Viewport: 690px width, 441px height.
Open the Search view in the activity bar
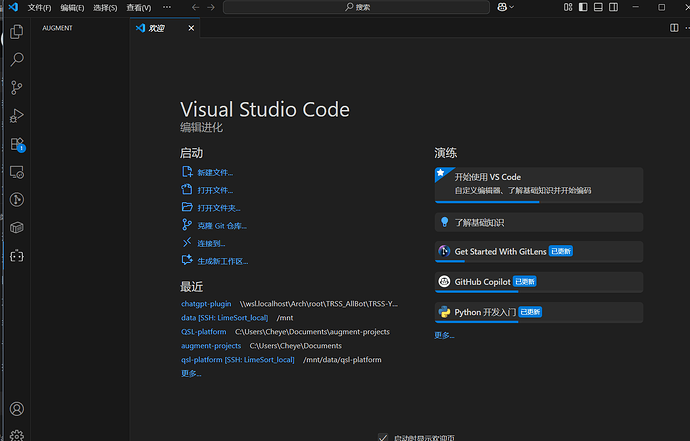click(x=17, y=59)
